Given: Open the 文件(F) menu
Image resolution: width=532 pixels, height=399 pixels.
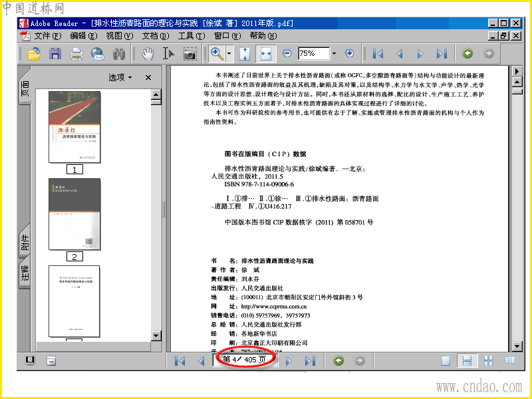Looking at the screenshot, I should [47, 36].
